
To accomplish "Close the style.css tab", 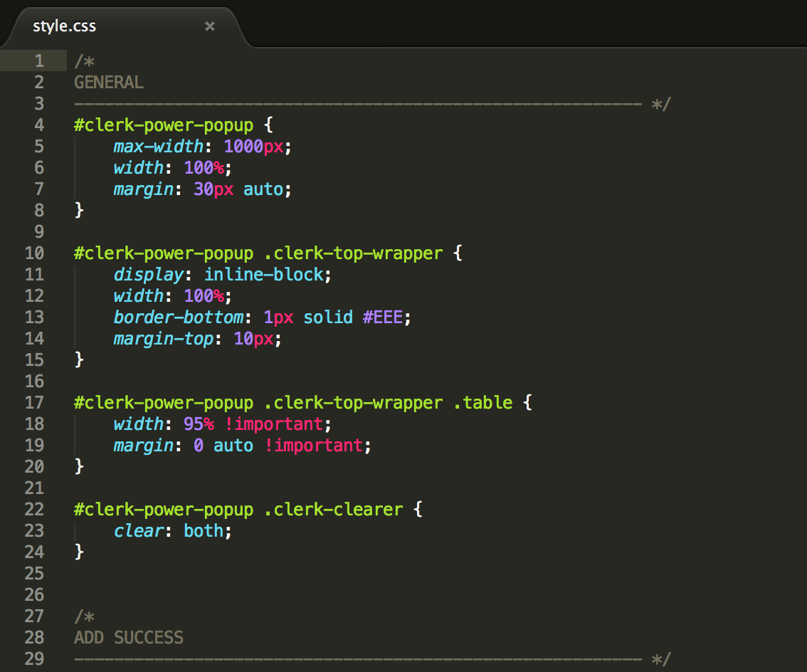I will pyautogui.click(x=210, y=26).
